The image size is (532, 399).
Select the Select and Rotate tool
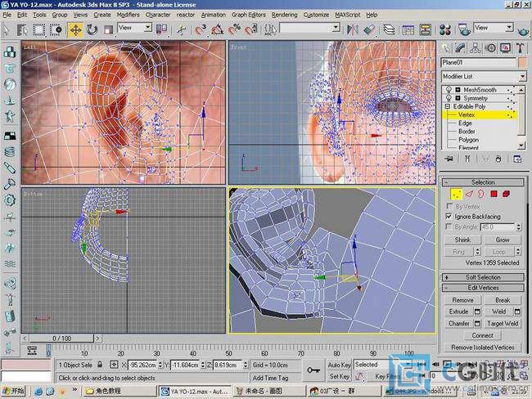(92, 29)
